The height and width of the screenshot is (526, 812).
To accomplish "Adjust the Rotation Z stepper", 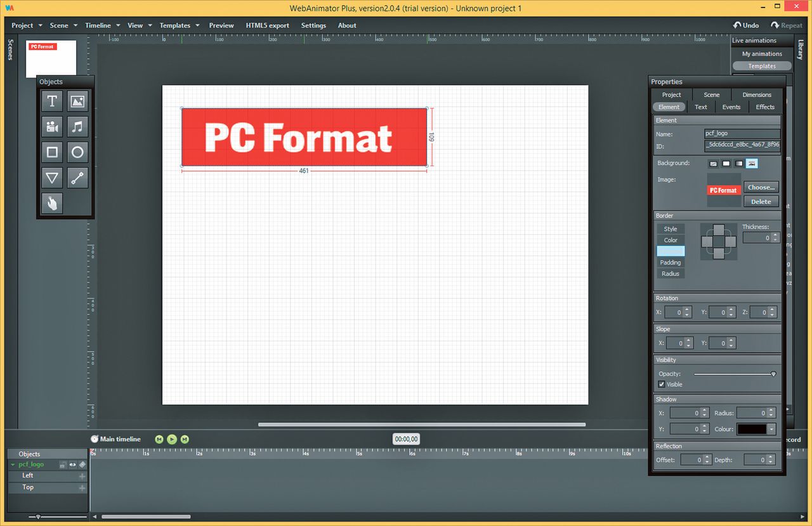I will (772, 312).
